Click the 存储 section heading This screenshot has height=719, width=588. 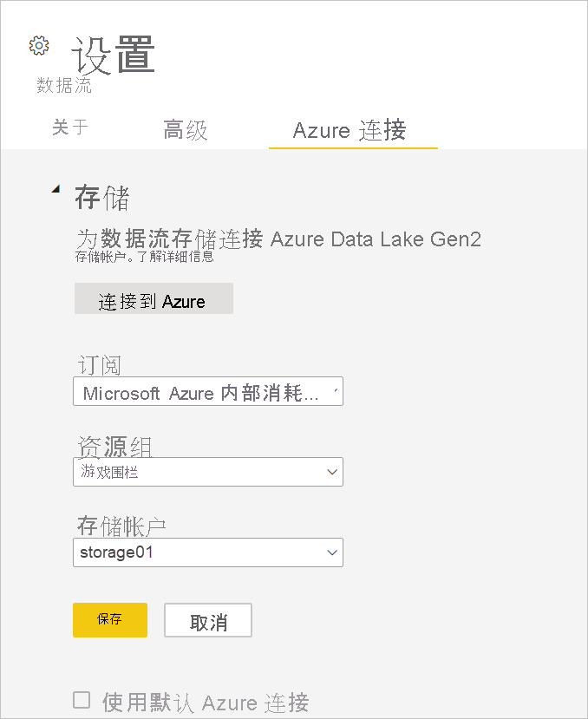coord(102,198)
